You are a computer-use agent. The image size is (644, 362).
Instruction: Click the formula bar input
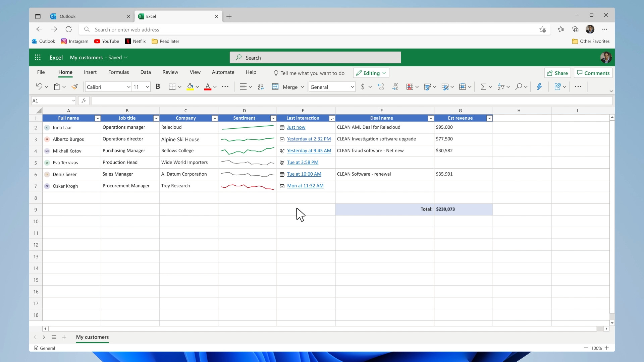352,101
